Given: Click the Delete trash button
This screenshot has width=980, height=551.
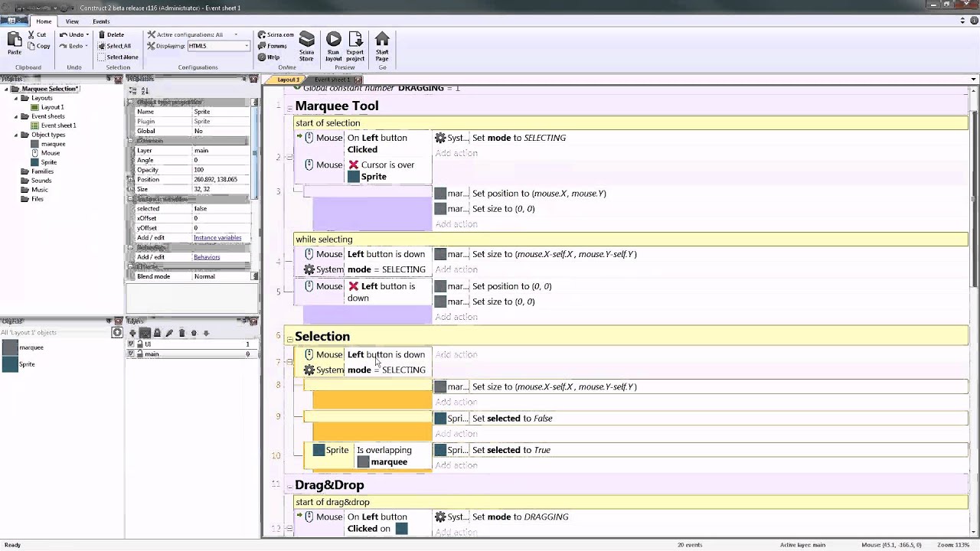Looking at the screenshot, I should [x=111, y=34].
